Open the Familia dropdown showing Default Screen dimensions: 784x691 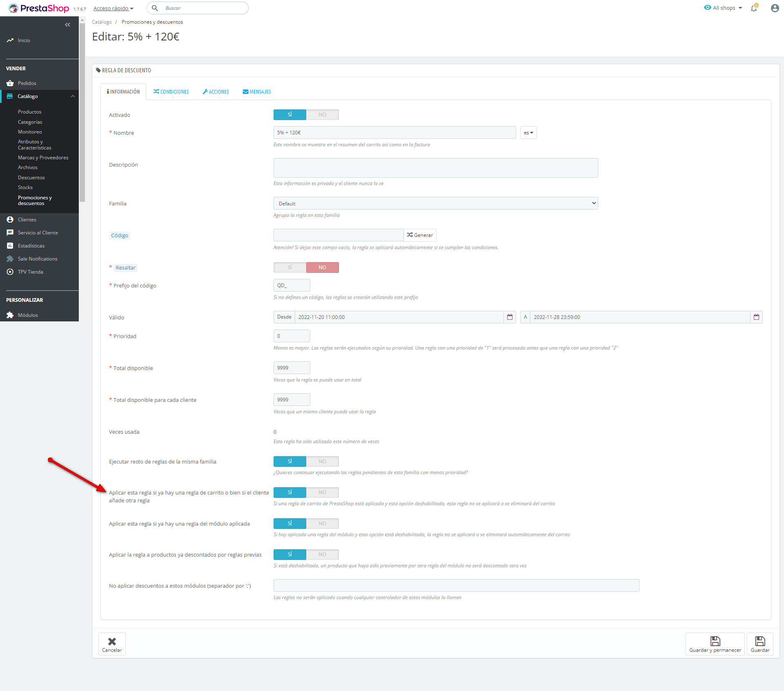(435, 203)
